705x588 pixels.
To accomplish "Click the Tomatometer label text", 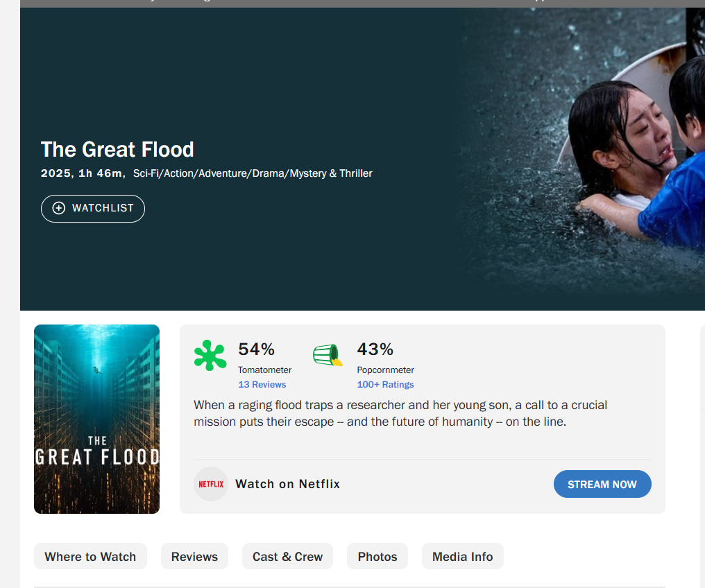I will point(264,370).
